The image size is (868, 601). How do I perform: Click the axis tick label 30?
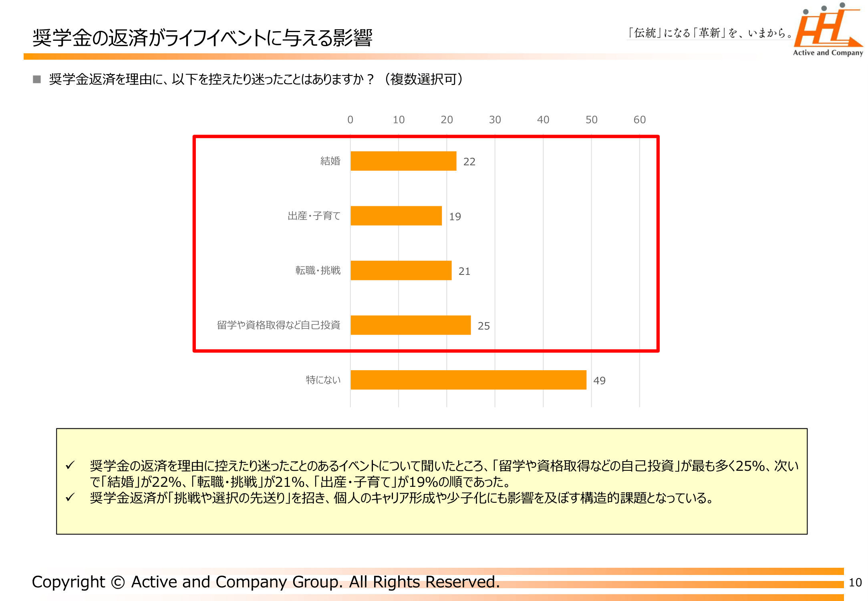[x=495, y=120]
